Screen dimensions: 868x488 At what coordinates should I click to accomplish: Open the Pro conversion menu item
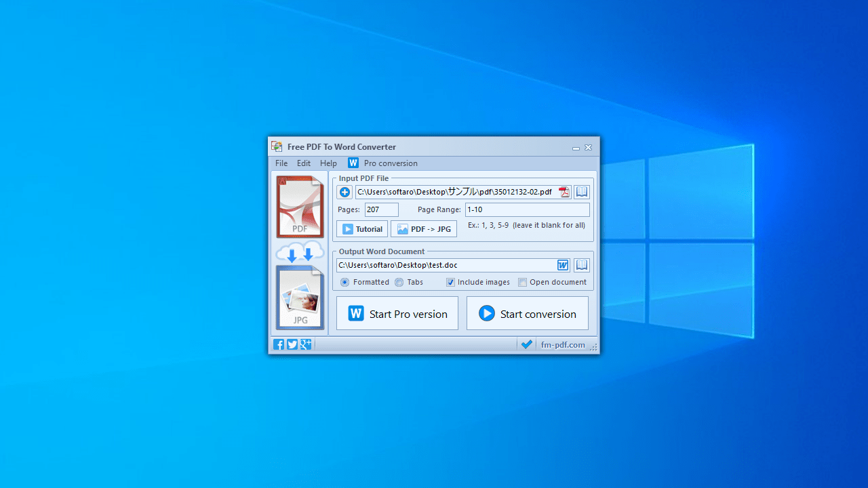click(x=391, y=163)
